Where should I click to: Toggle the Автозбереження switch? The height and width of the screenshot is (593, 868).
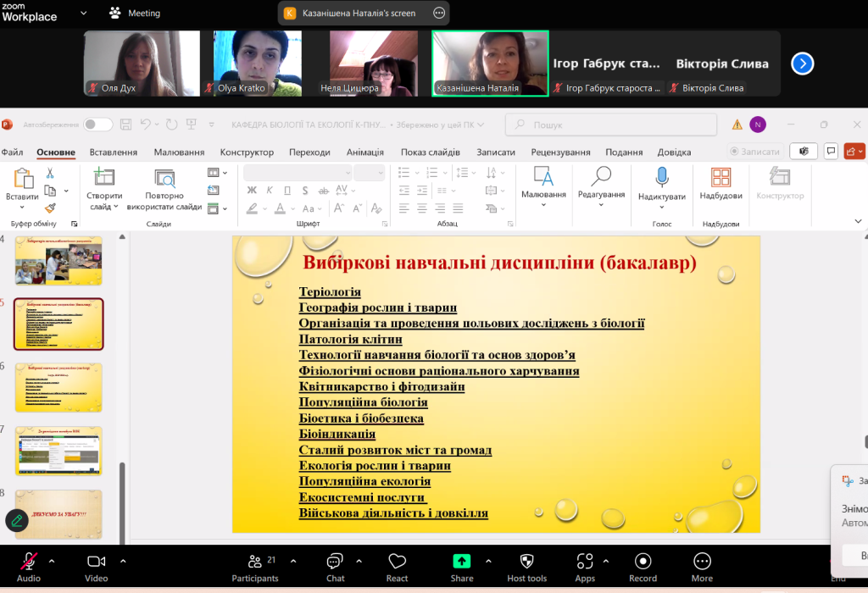97,125
